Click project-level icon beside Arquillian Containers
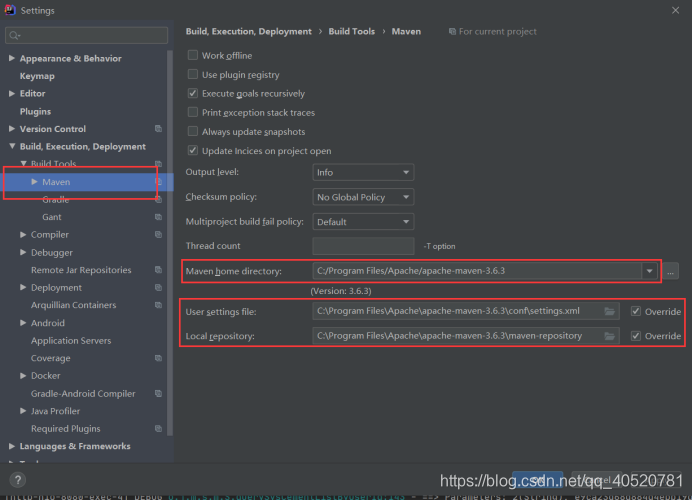This screenshot has height=500, width=692. 158,305
